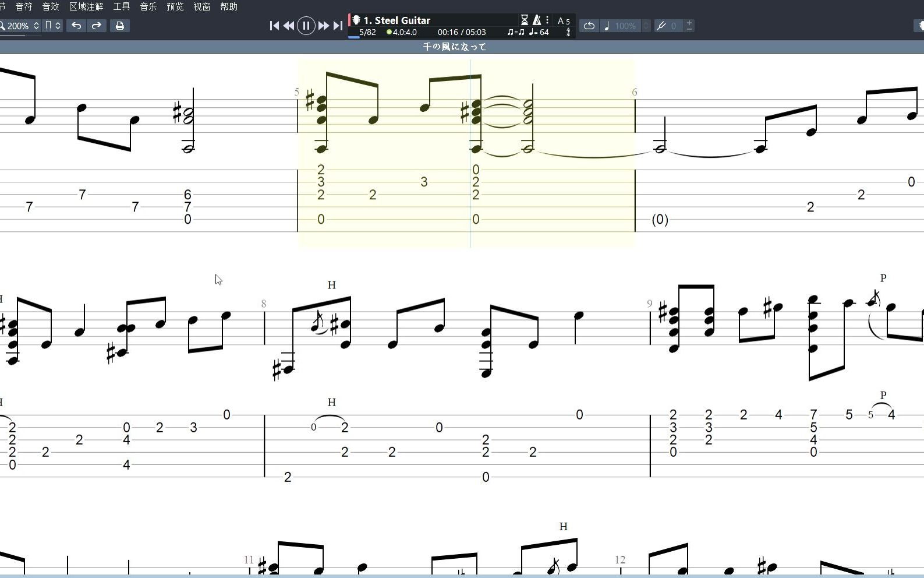
Task: Open the page layout view dropdown
Action: [x=53, y=26]
